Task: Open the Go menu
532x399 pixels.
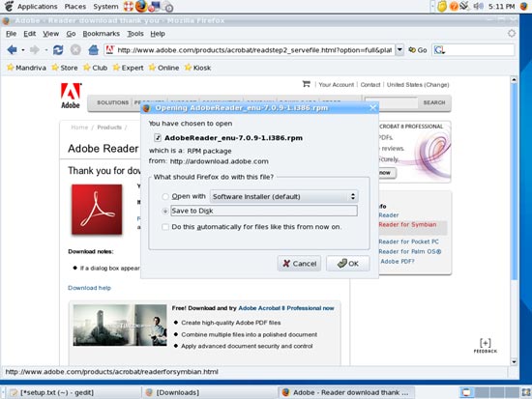Action: [x=71, y=34]
